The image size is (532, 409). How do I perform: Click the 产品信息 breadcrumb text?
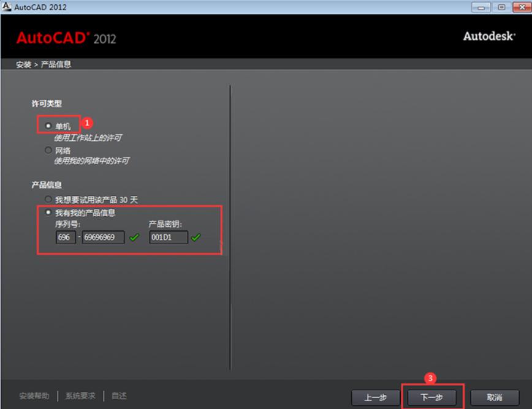[56, 64]
